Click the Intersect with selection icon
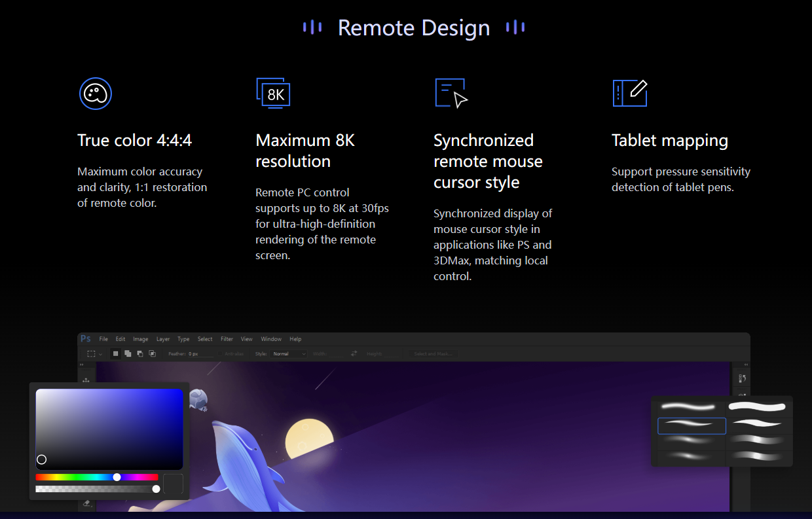The image size is (812, 519). point(152,353)
